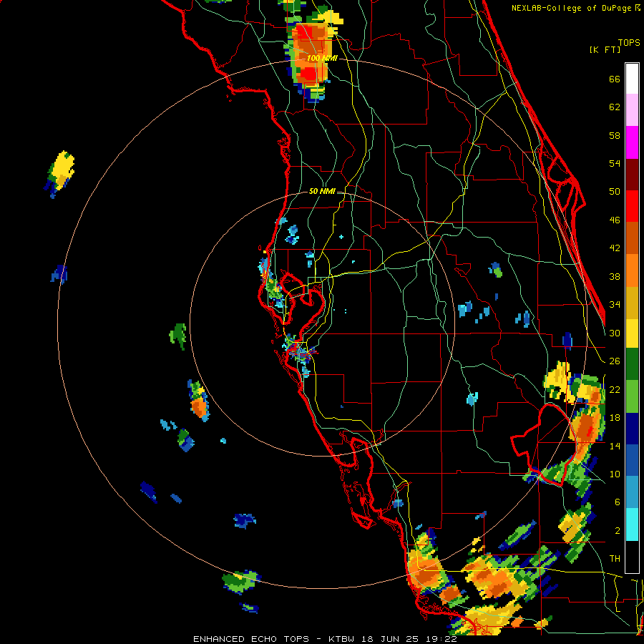Screen dimensions: 644x644
Task: Click the '42' value on the legend
Action: 615,248
